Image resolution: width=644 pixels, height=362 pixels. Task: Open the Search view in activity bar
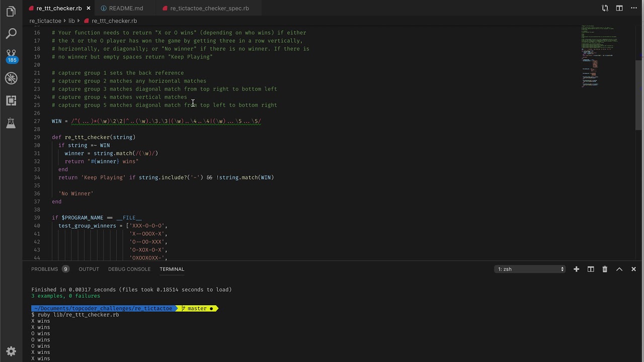point(11,34)
